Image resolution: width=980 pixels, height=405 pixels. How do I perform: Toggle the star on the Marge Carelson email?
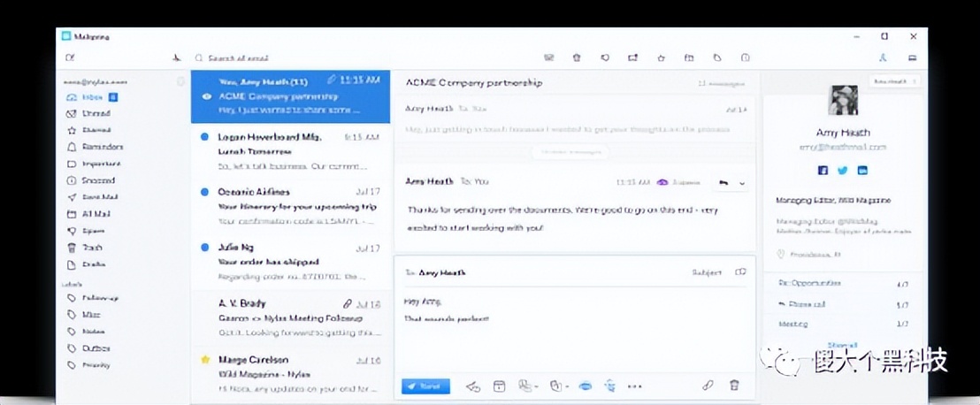tap(204, 360)
